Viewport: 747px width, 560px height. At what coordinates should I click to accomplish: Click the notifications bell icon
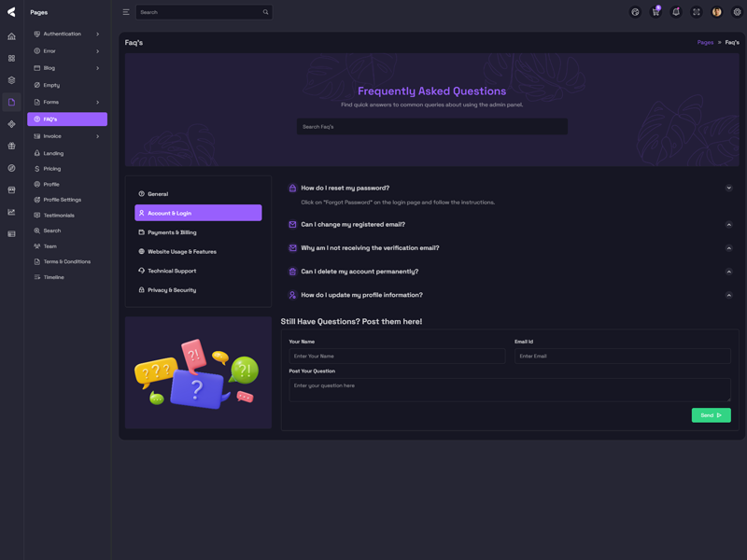(676, 12)
